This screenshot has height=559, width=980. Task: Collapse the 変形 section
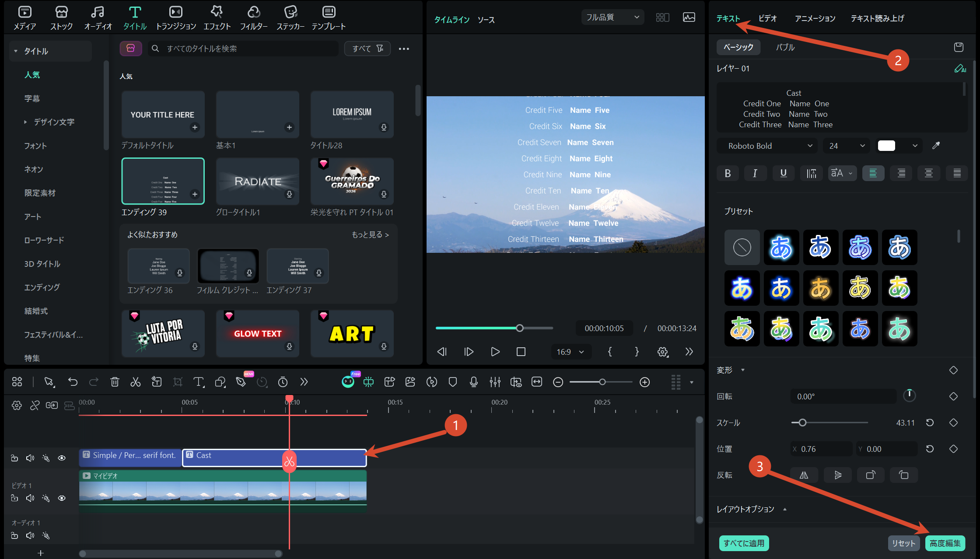click(742, 370)
